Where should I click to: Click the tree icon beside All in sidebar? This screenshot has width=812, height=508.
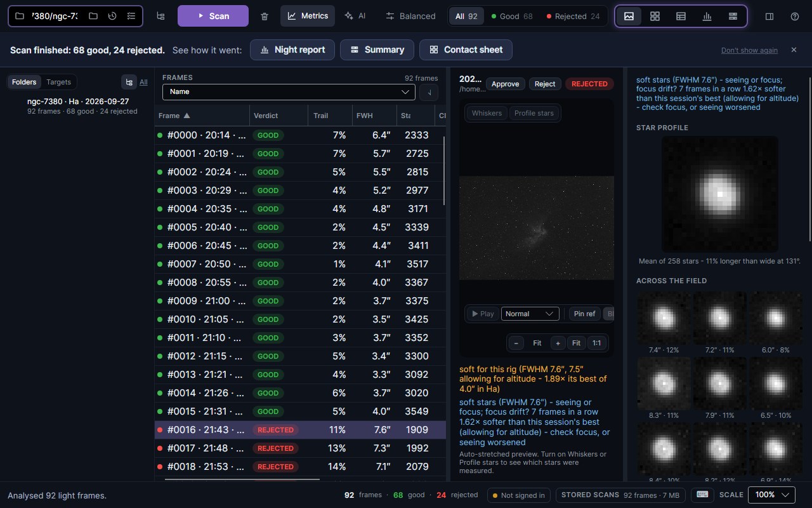click(129, 82)
